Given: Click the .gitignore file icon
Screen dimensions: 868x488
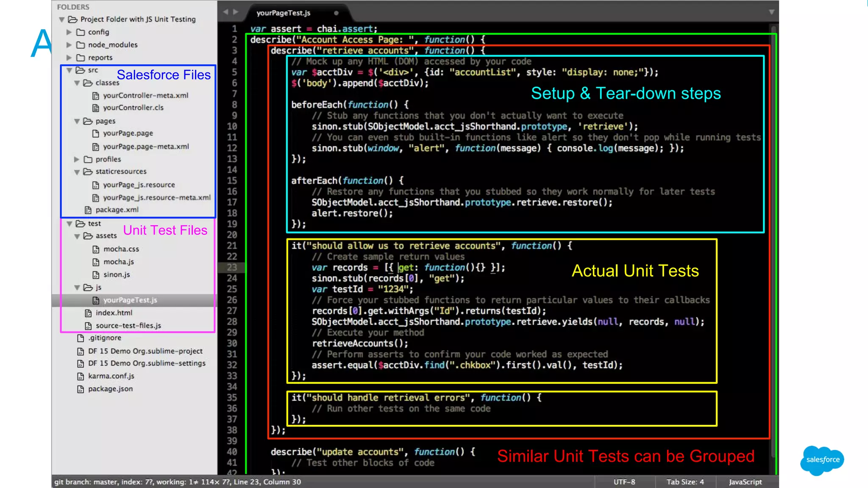Looking at the screenshot, I should [81, 338].
